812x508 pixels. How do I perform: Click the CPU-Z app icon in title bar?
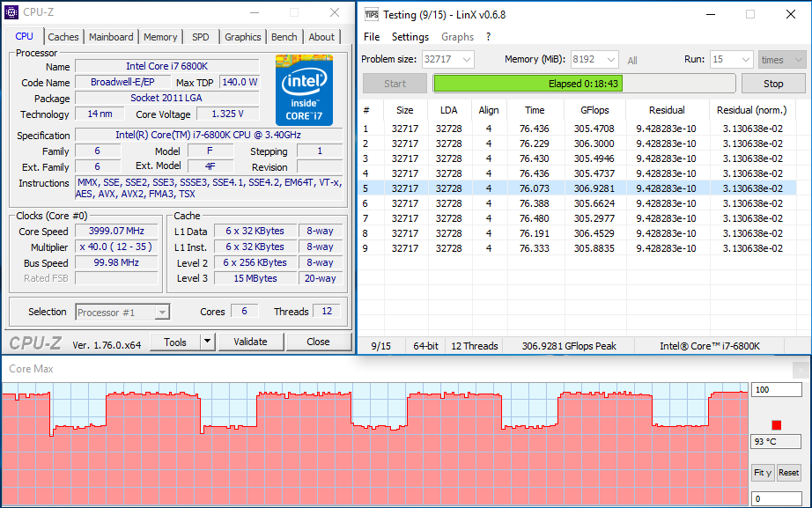coord(11,12)
